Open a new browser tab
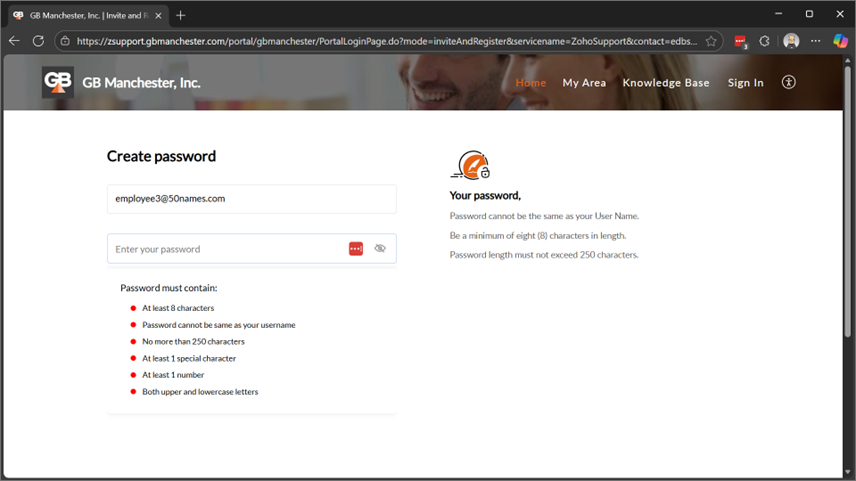Image resolution: width=856 pixels, height=481 pixels. [x=181, y=15]
